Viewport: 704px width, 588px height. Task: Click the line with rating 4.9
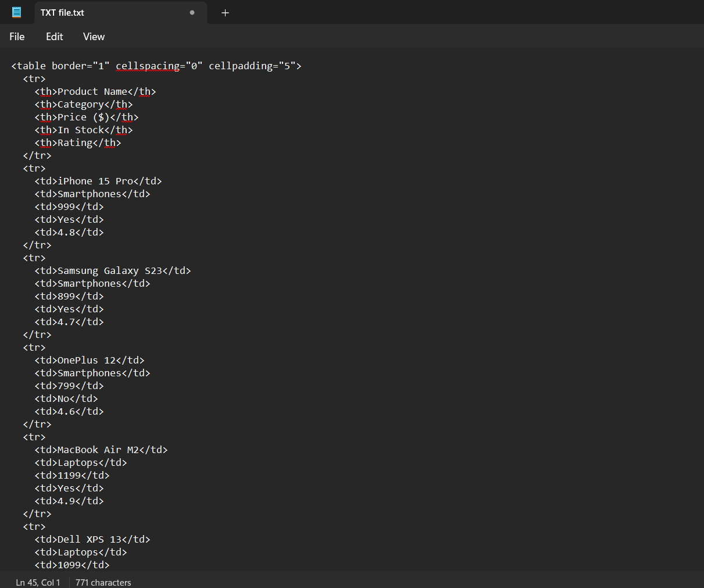69,501
